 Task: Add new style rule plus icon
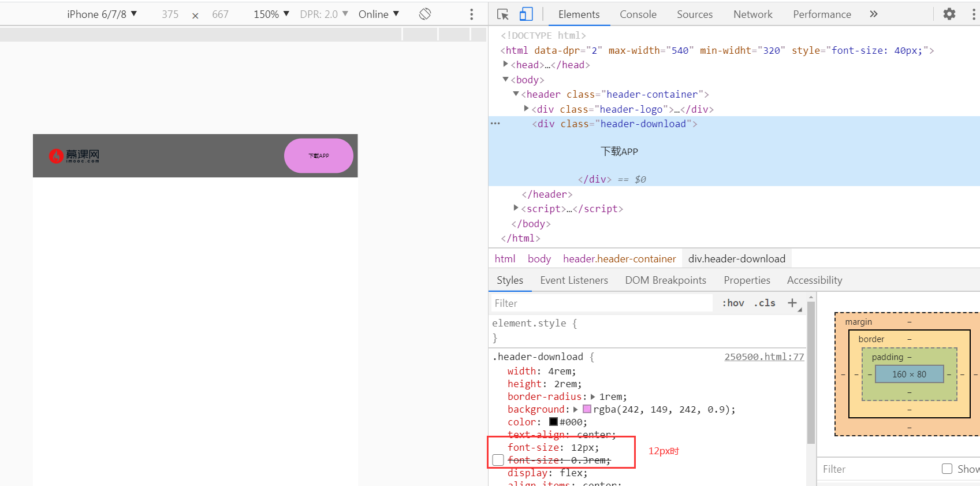coord(792,303)
